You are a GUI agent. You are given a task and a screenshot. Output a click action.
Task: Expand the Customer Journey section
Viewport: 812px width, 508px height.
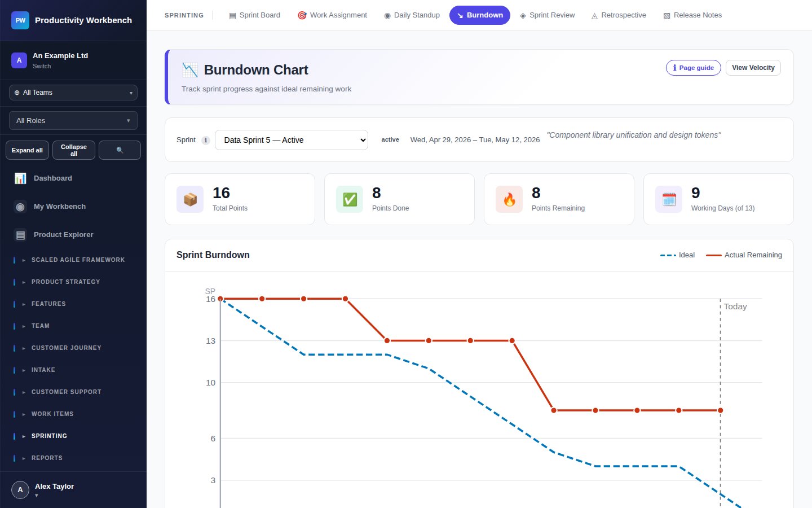click(73, 348)
